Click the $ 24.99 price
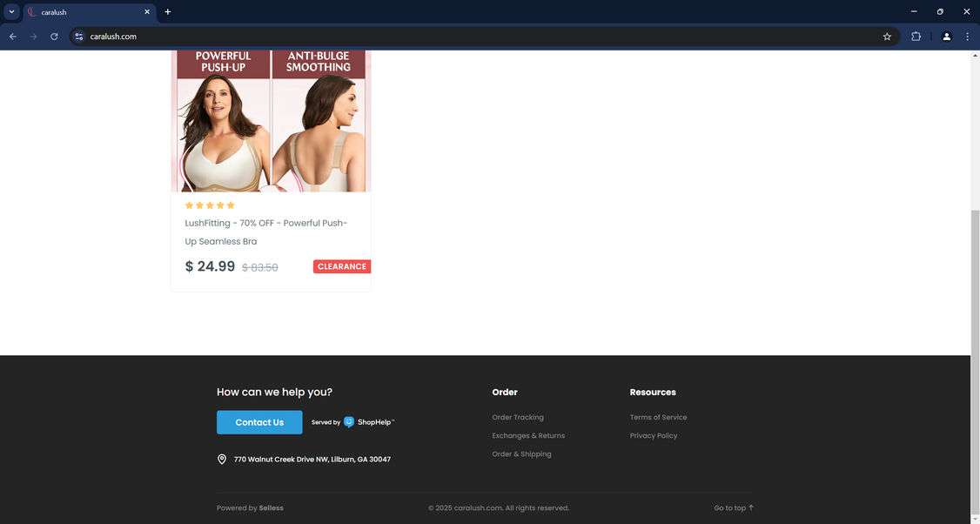This screenshot has width=980, height=524. point(210,266)
